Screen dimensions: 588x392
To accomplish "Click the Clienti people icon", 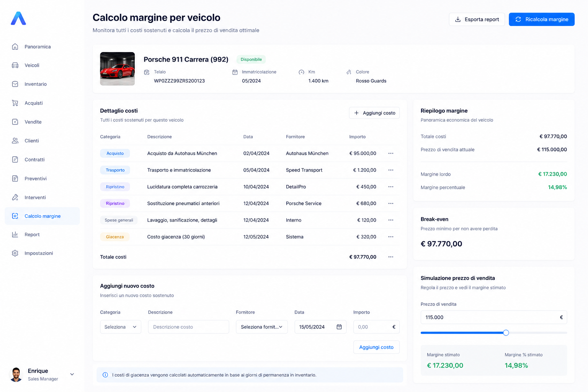I will pyautogui.click(x=15, y=141).
